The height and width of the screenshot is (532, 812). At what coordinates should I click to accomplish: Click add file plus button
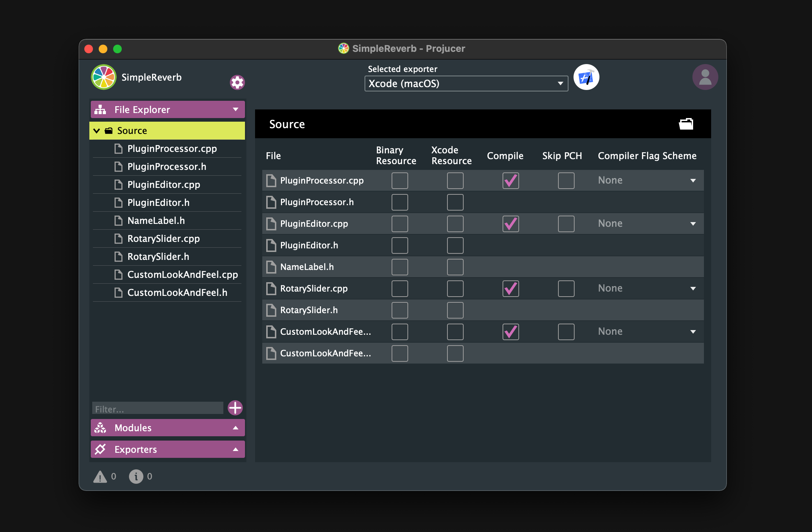[235, 408]
